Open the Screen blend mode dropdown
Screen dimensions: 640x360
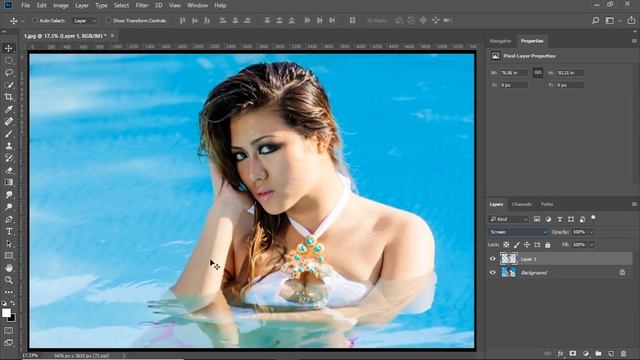pos(518,232)
